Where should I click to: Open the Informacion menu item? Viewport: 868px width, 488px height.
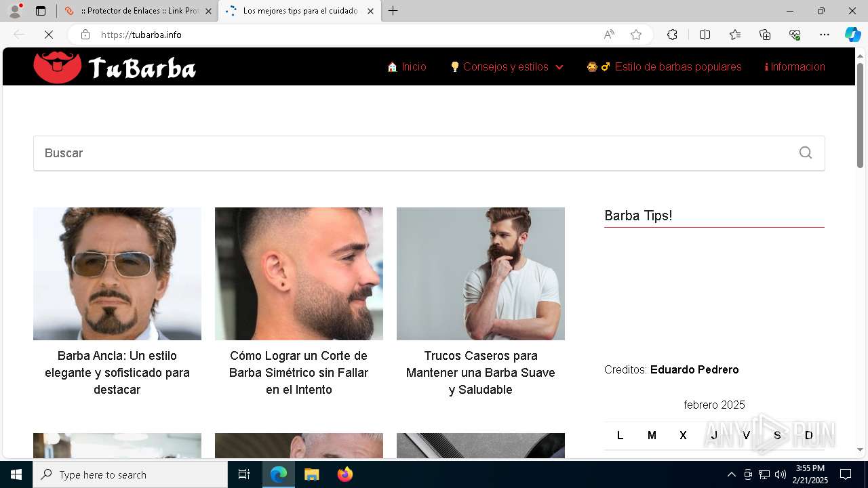point(795,66)
